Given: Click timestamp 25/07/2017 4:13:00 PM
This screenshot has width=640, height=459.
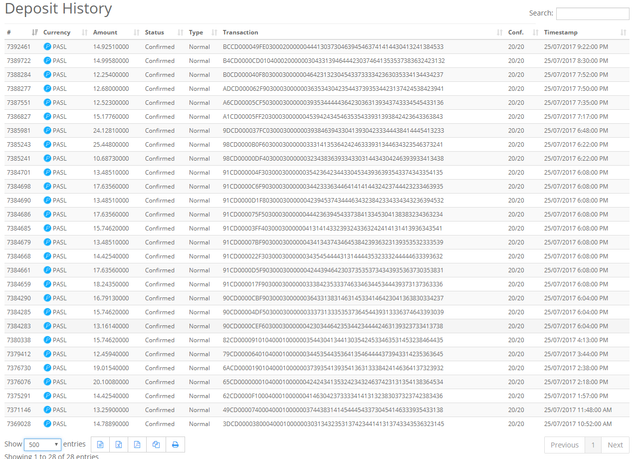Looking at the screenshot, I should tap(576, 340).
